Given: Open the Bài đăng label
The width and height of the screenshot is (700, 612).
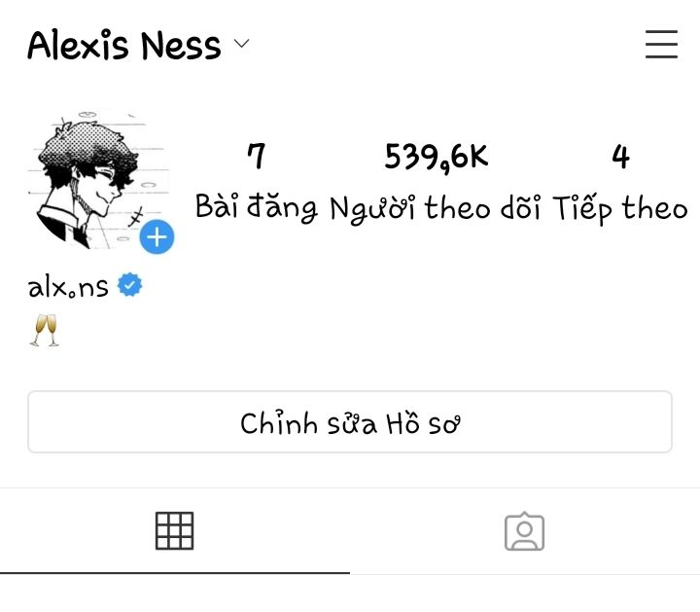Looking at the screenshot, I should 257,207.
